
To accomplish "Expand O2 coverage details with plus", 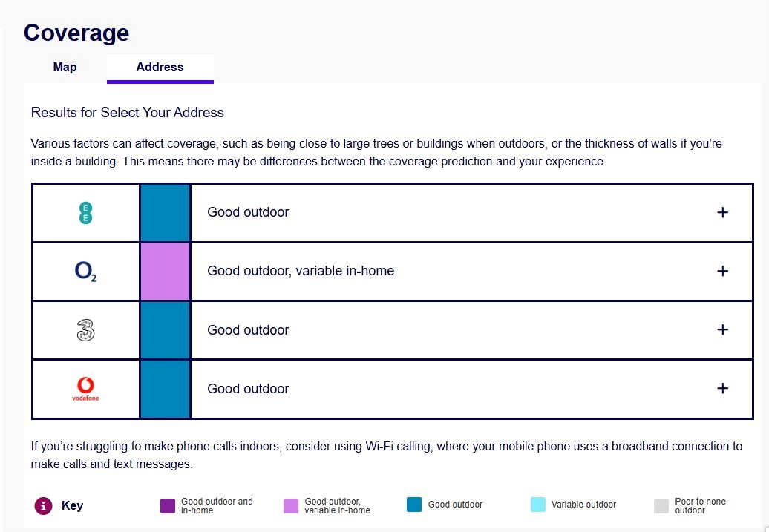I will [722, 272].
